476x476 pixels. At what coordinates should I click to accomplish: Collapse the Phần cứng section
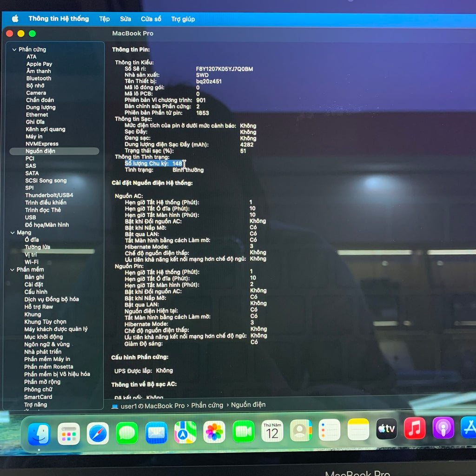point(14,49)
